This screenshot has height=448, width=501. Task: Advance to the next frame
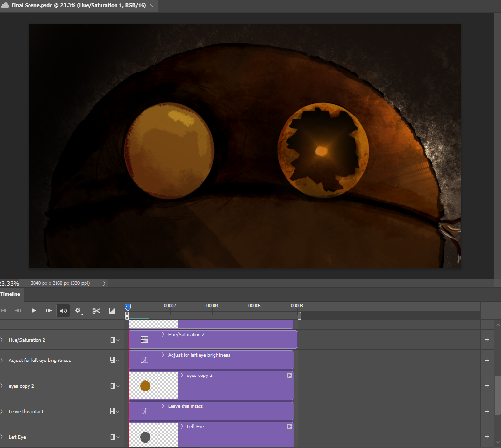pyautogui.click(x=49, y=311)
